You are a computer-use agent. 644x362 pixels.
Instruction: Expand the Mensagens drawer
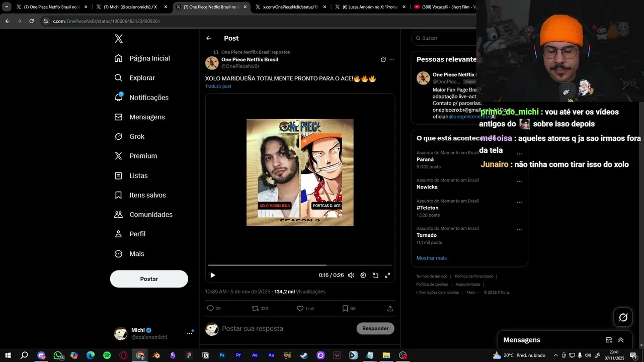pyautogui.click(x=621, y=340)
